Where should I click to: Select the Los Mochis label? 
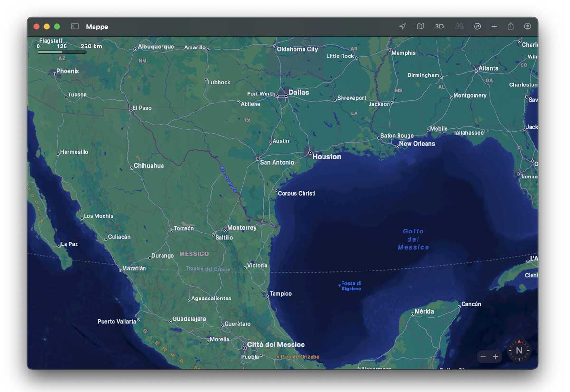pos(98,216)
